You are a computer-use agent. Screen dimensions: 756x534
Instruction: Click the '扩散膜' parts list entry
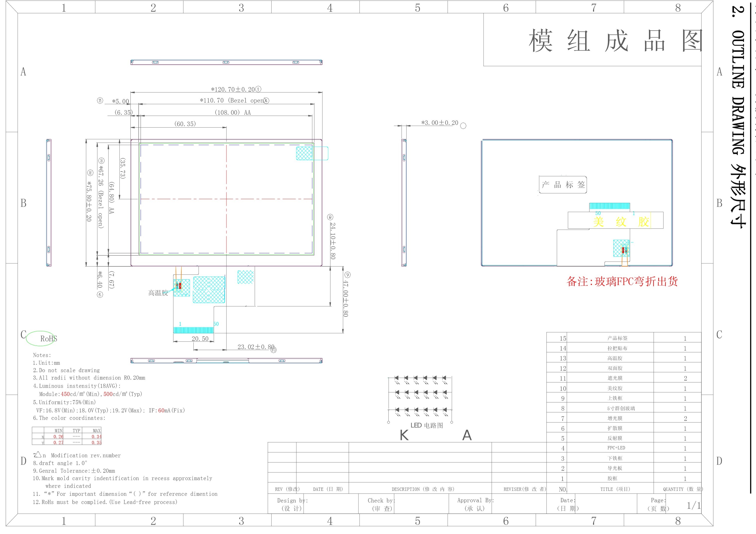click(615, 428)
